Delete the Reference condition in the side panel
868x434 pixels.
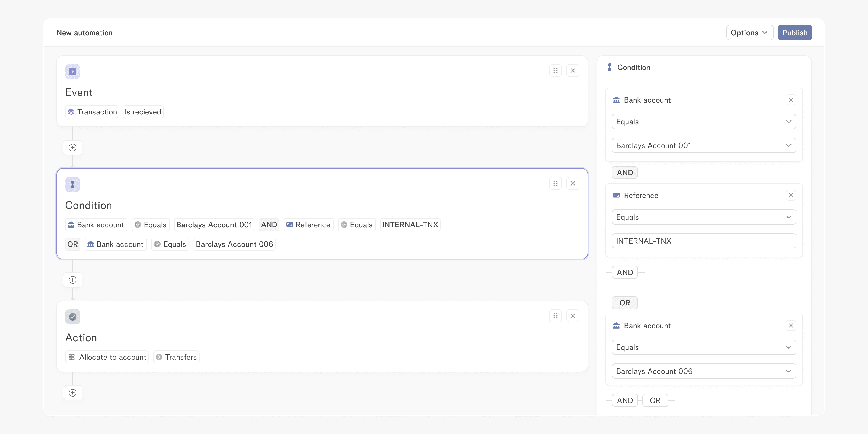pos(790,195)
